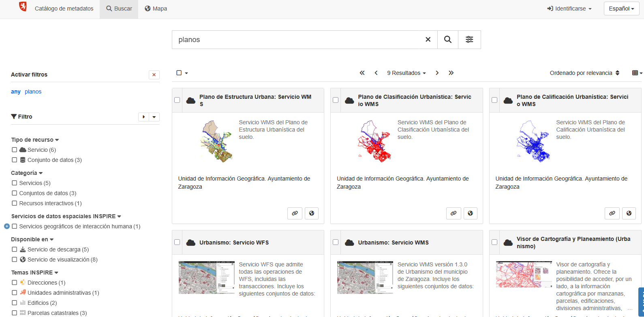Open the Español language dropdown
644x317 pixels.
pyautogui.click(x=621, y=9)
